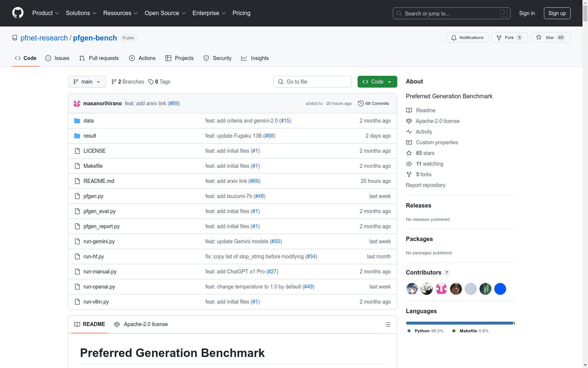Click the commits history clock icon
The height and width of the screenshot is (368, 588).
(361, 103)
